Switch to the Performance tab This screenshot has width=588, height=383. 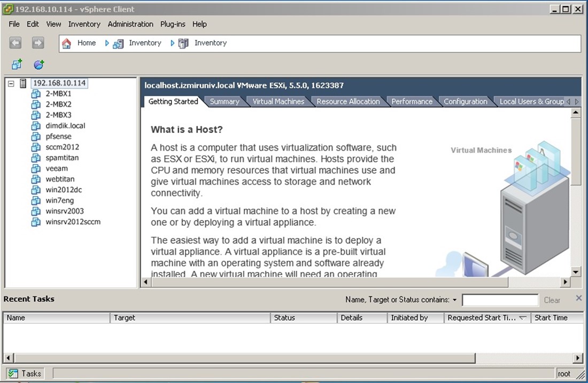412,101
